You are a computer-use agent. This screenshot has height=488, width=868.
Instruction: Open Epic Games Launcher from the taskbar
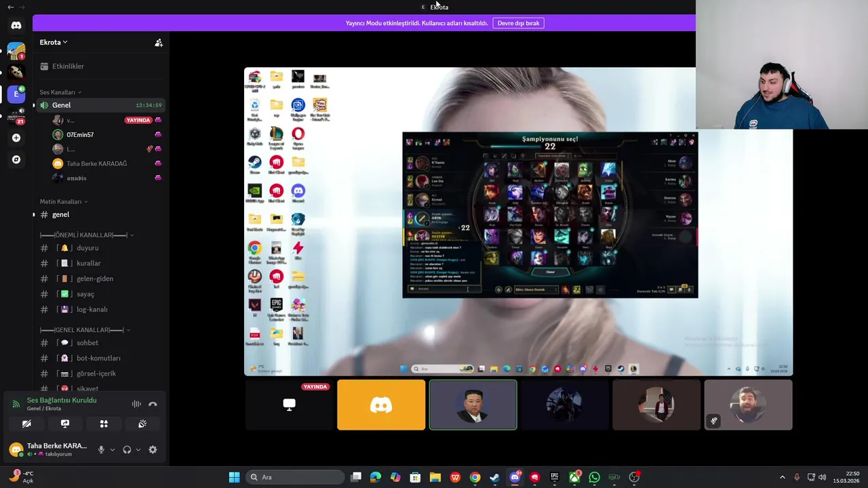pos(555,477)
